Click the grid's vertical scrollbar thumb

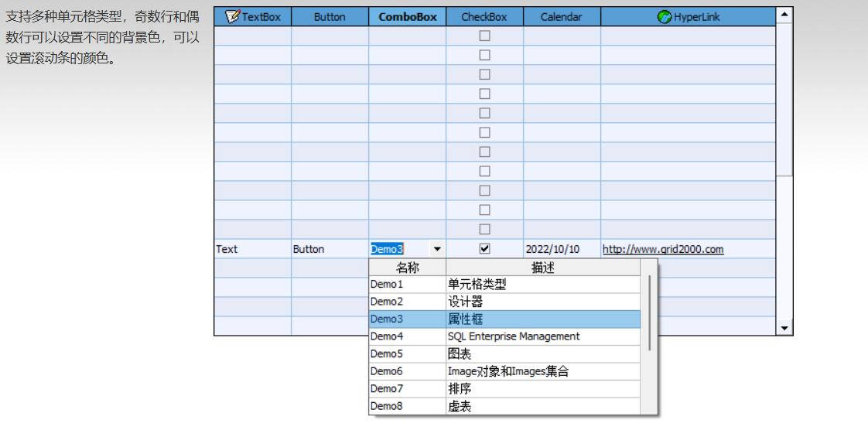(784, 99)
